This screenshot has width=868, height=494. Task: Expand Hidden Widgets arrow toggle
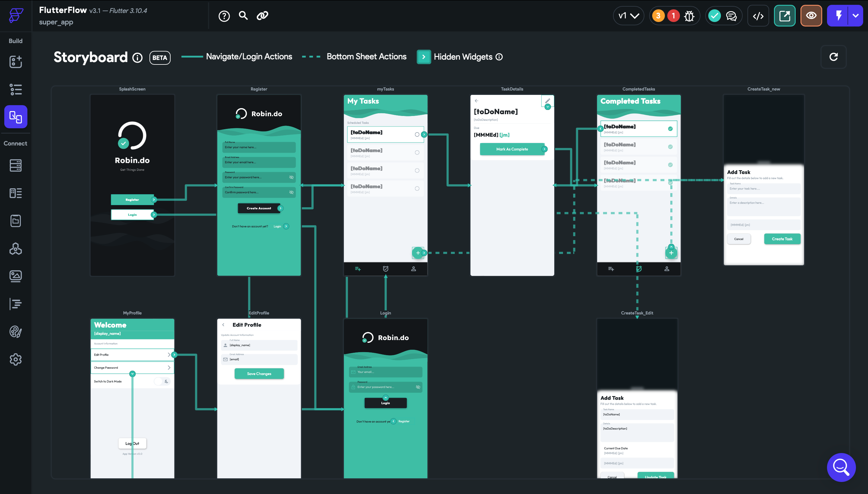[x=424, y=57]
